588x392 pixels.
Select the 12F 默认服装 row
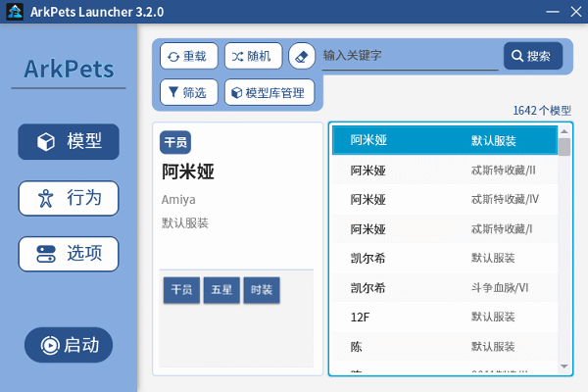(x=445, y=317)
